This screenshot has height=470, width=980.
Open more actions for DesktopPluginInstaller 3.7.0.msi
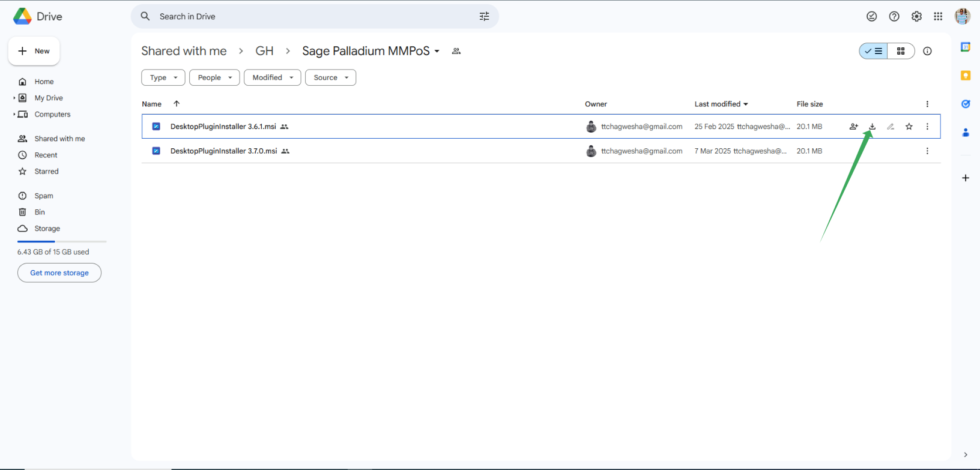pyautogui.click(x=927, y=151)
